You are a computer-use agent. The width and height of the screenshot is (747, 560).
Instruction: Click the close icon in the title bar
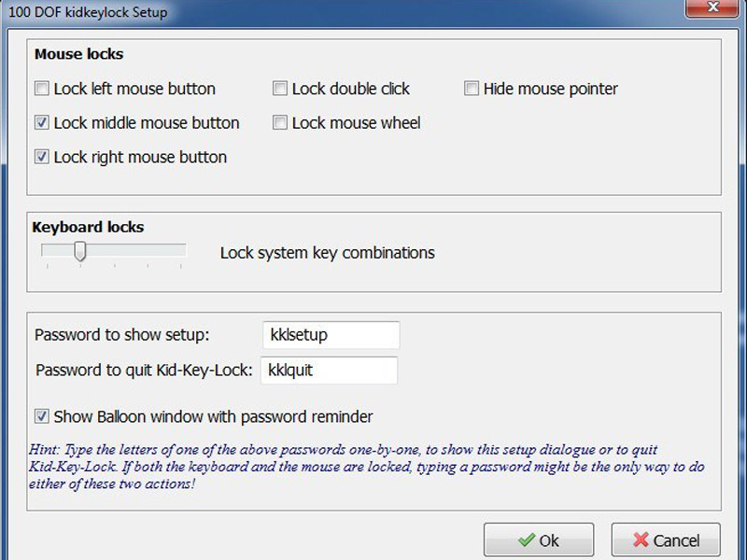[712, 9]
